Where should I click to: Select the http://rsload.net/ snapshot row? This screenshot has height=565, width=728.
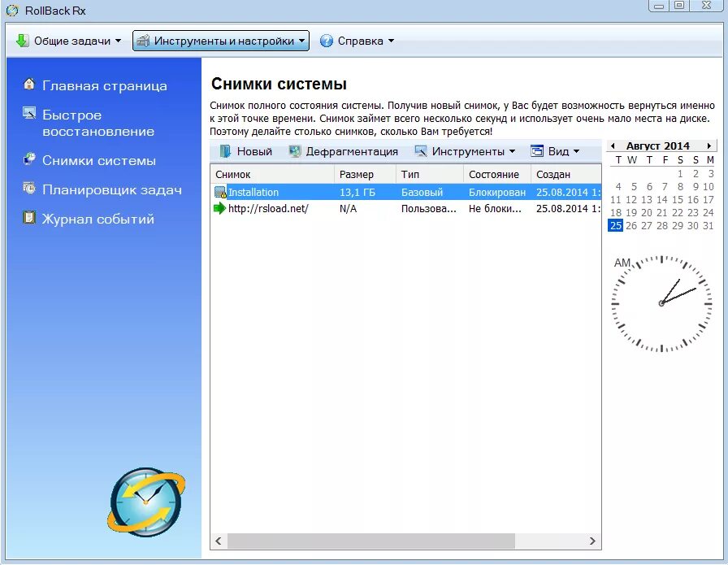(x=405, y=208)
